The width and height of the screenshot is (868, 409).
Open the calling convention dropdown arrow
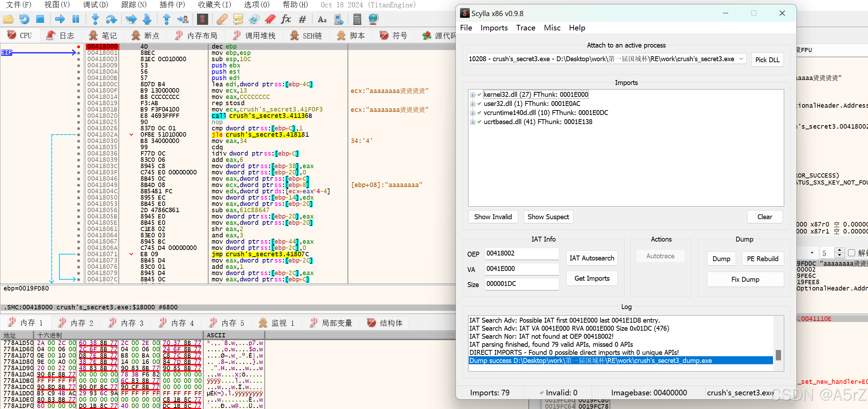coord(812,253)
